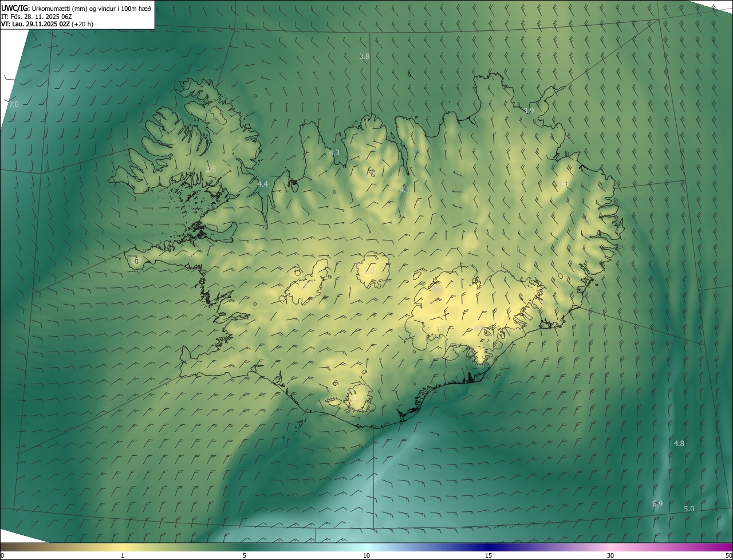The image size is (733, 560).
Task: Select the valid time line 'VT: Lau. 29.11.2025 02Z (+20 h)'
Action: coord(48,24)
